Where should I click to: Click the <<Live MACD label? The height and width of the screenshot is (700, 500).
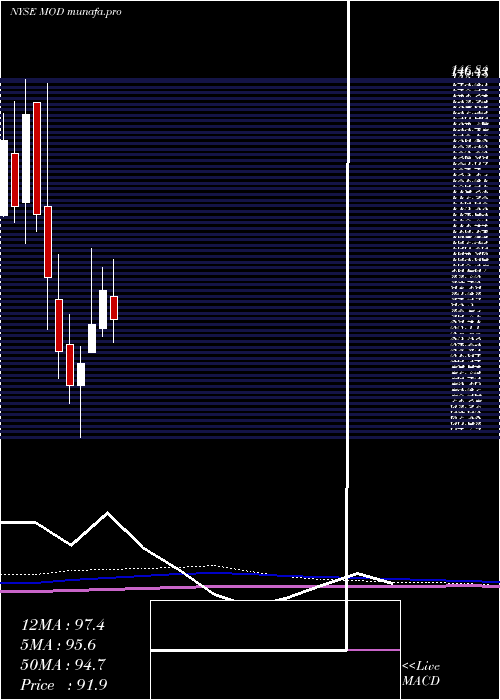pos(421,674)
